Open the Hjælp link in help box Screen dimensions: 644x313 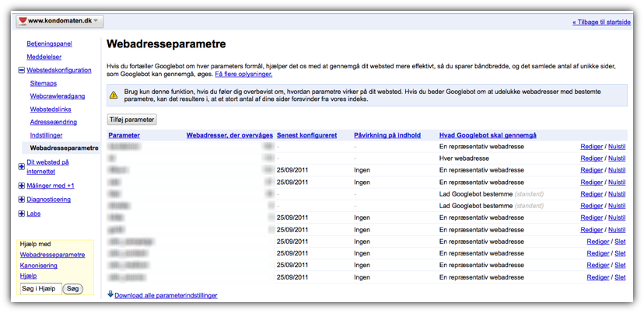point(28,276)
